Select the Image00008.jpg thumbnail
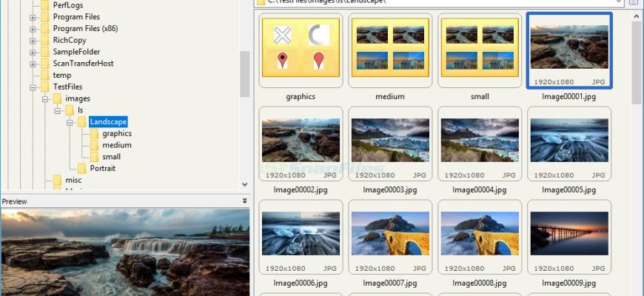Screen dimensions: 644x296 [480, 237]
